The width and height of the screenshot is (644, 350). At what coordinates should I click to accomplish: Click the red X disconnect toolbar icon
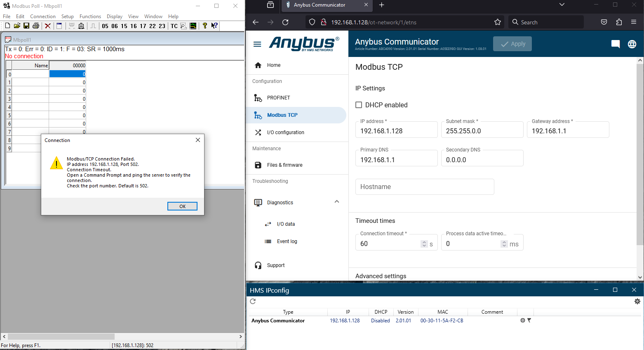48,26
